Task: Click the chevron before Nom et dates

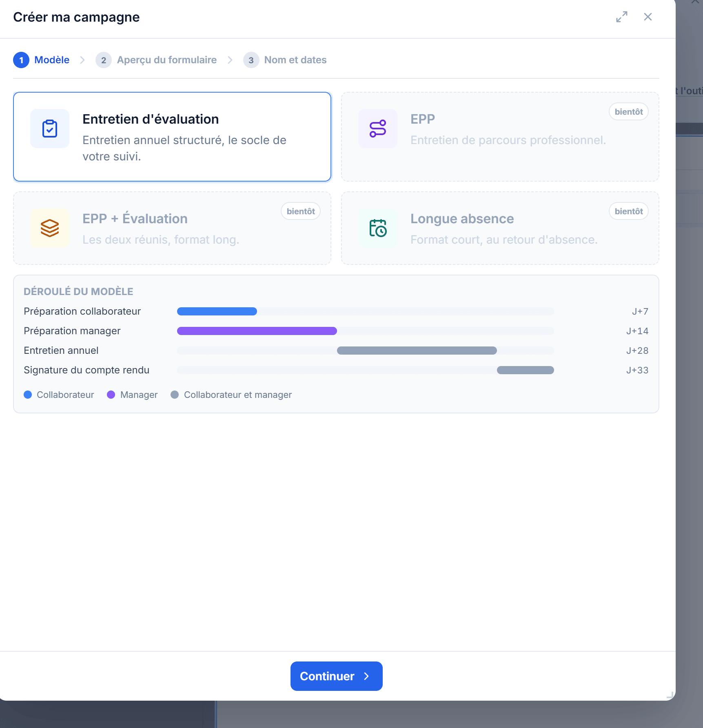Action: click(230, 60)
